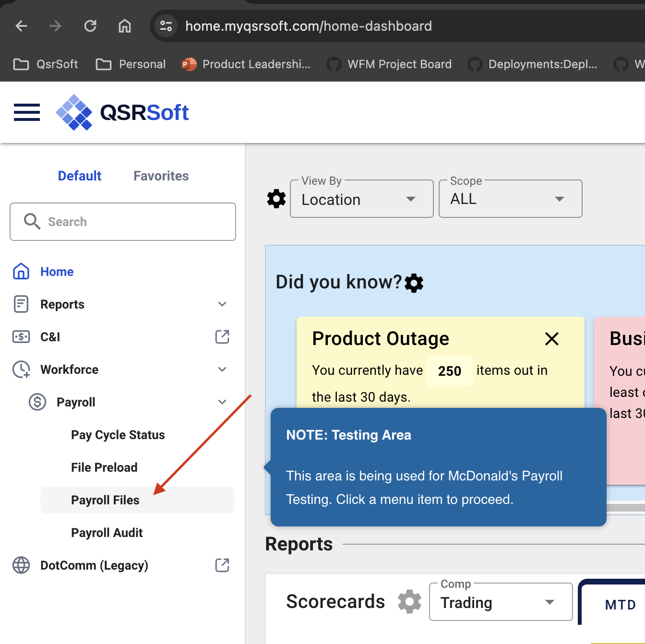Select the MTD tab
The width and height of the screenshot is (645, 644).
click(621, 605)
